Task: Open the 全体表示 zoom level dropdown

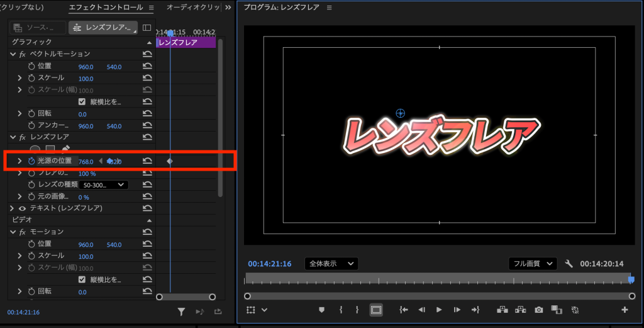Action: pos(331,264)
